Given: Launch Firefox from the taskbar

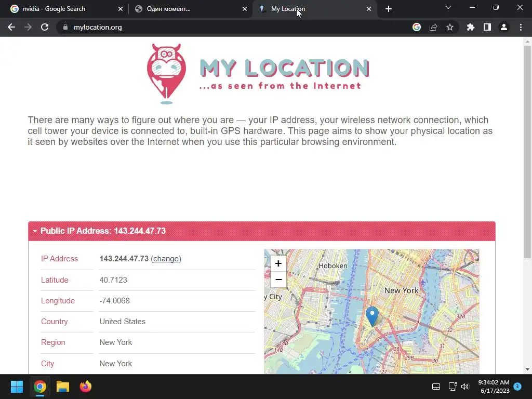Looking at the screenshot, I should (86, 387).
